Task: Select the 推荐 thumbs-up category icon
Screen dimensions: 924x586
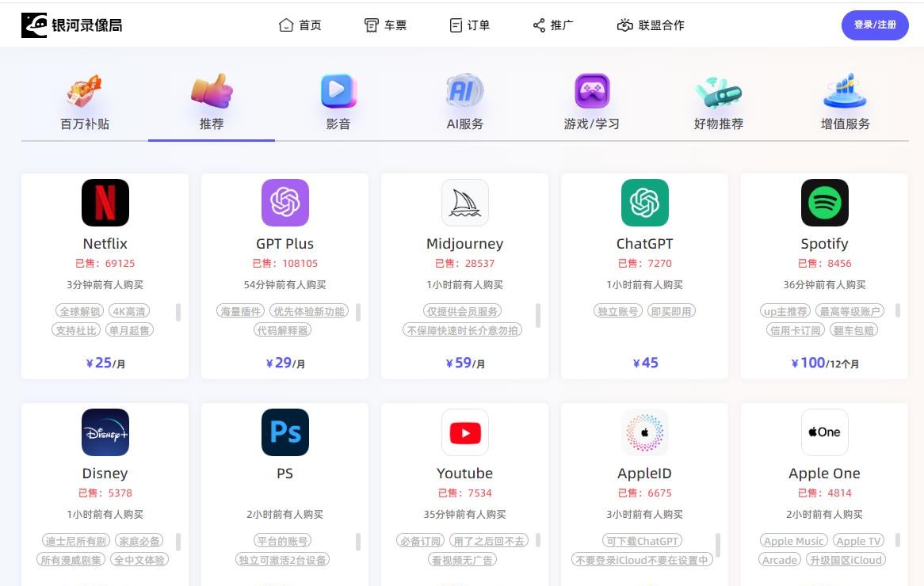Action: coord(212,91)
